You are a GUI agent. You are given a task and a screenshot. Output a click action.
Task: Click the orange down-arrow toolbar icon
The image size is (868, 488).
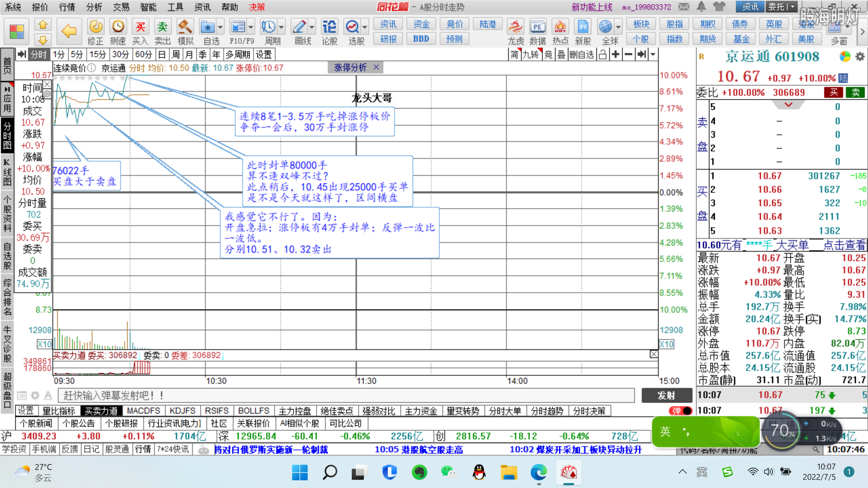click(x=43, y=40)
